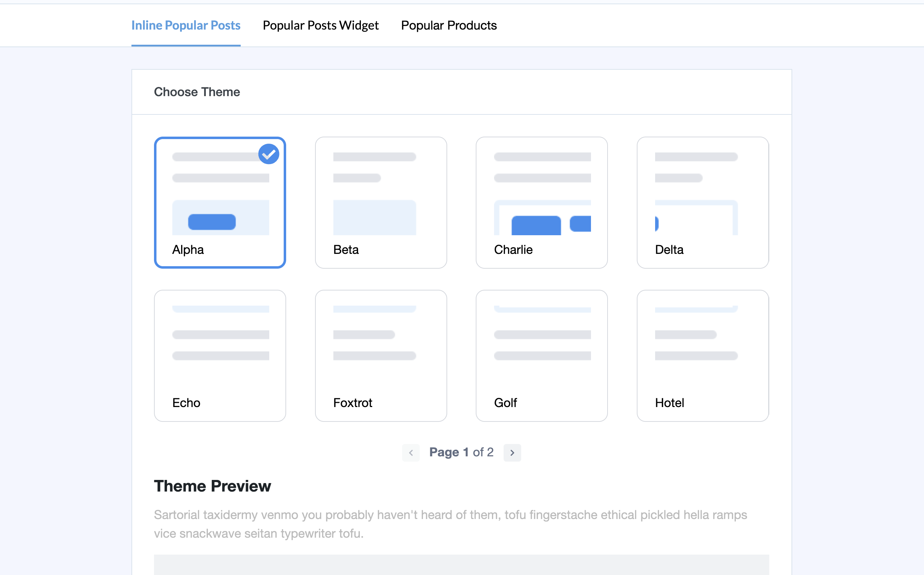Click the blue pill in Alpha preview
Screen dimensions: 924x575
212,222
